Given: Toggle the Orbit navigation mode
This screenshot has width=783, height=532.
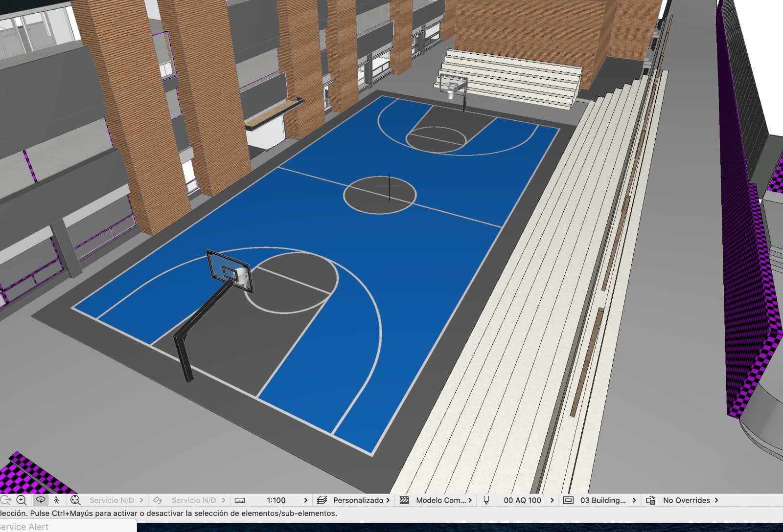Looking at the screenshot, I should (x=41, y=500).
